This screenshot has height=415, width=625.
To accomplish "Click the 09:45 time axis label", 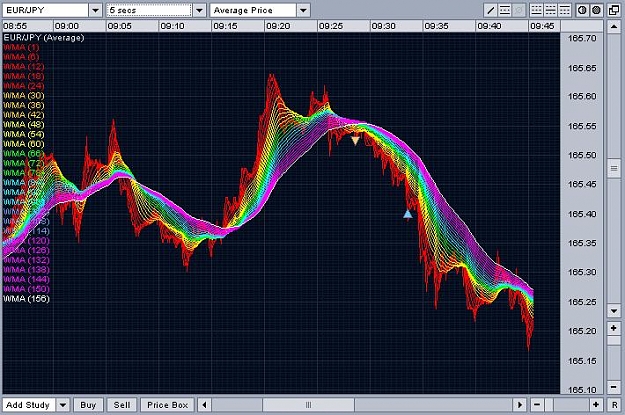I will point(542,26).
